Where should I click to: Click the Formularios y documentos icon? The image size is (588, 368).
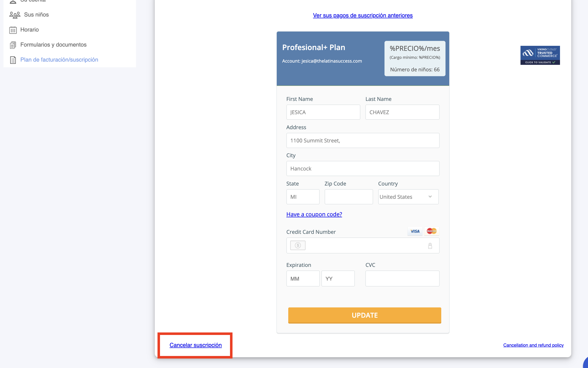(13, 45)
